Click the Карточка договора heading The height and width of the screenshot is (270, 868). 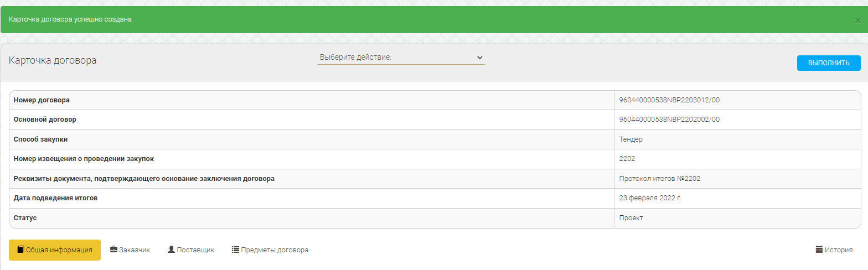pyautogui.click(x=53, y=60)
